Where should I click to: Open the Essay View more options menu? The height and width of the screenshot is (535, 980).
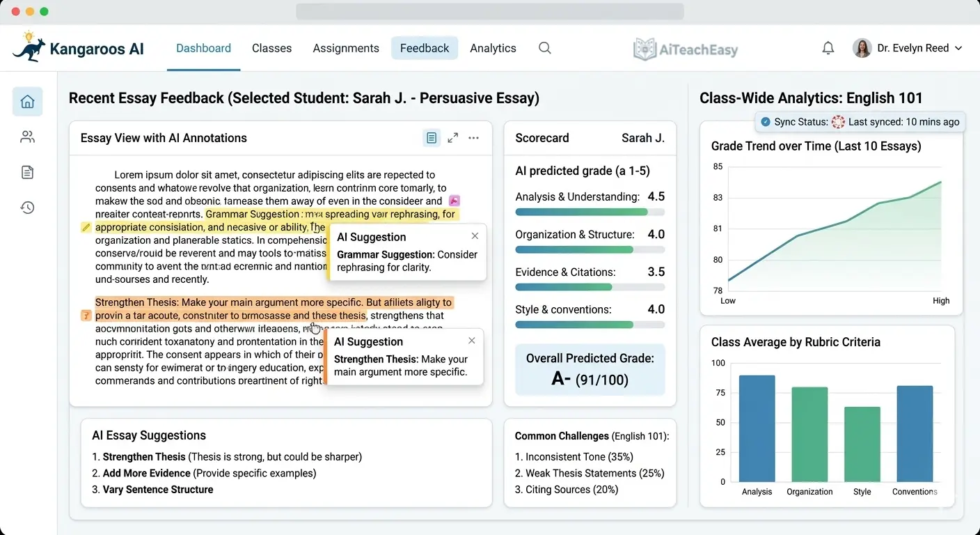474,138
